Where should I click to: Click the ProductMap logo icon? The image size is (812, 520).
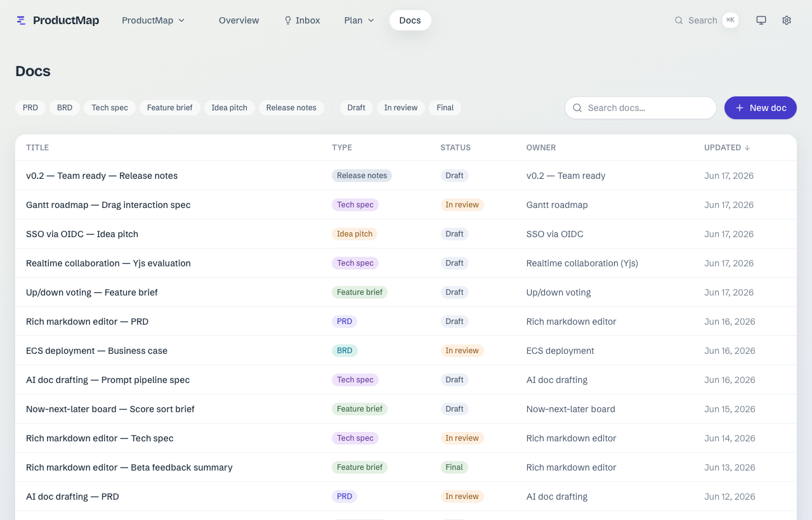click(22, 20)
